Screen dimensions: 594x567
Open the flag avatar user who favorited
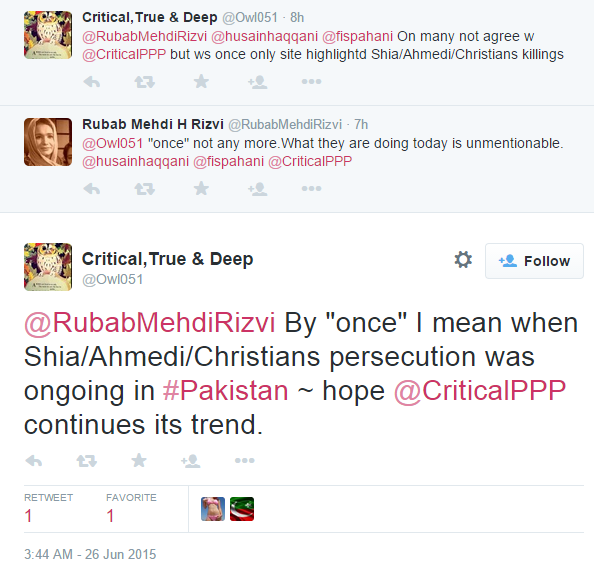(x=242, y=509)
